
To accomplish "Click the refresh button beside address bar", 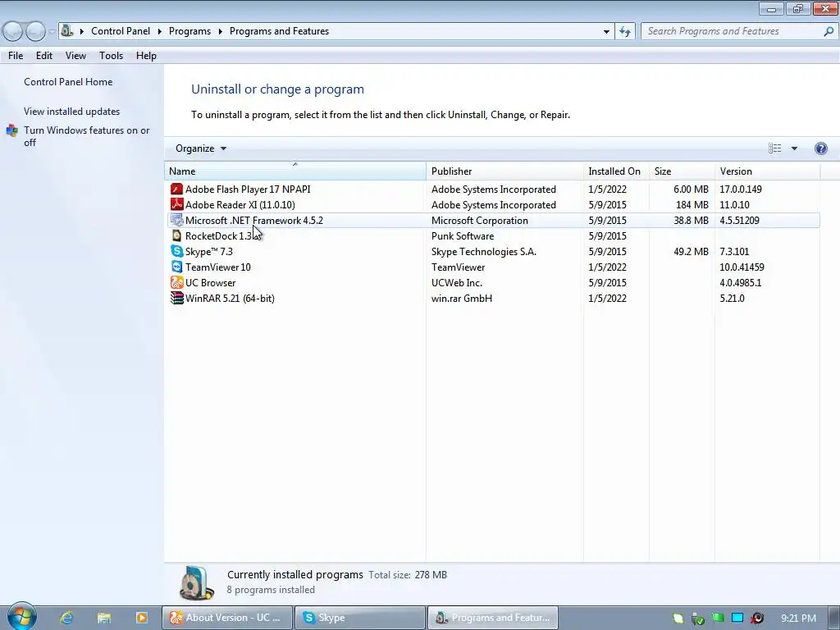I will point(624,32).
